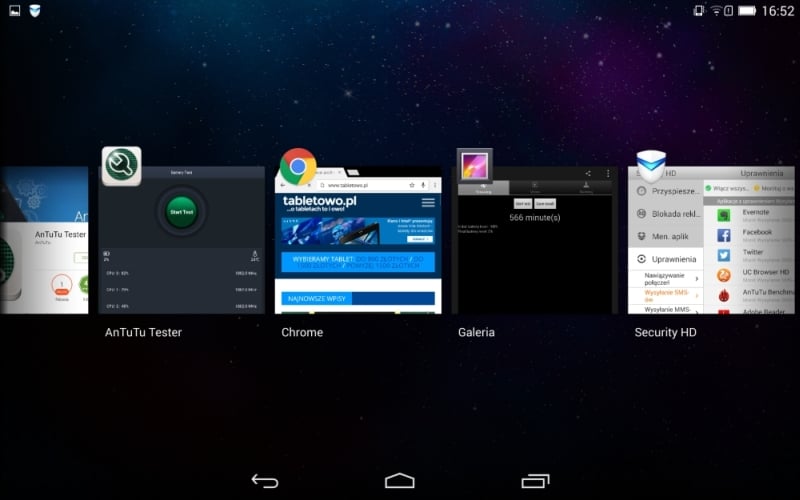Image resolution: width=800 pixels, height=500 pixels.
Task: Tap the Galeria label
Action: tap(476, 332)
